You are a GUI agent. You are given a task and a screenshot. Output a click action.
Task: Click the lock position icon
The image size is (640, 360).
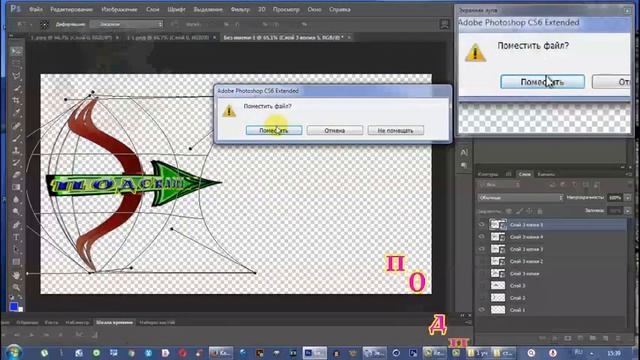(529, 211)
